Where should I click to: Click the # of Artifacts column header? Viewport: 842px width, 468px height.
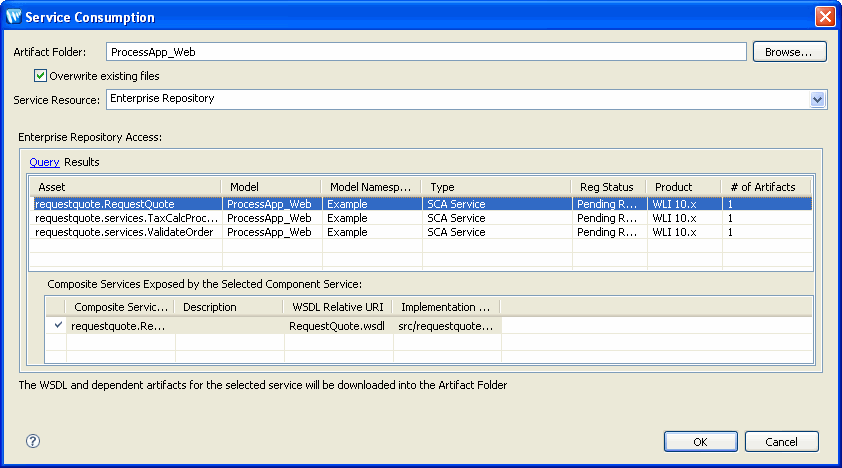766,187
